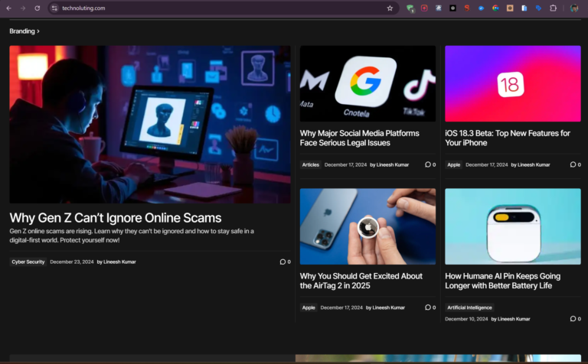The width and height of the screenshot is (588, 364).
Task: Open the tan box extension icon
Action: point(510,8)
